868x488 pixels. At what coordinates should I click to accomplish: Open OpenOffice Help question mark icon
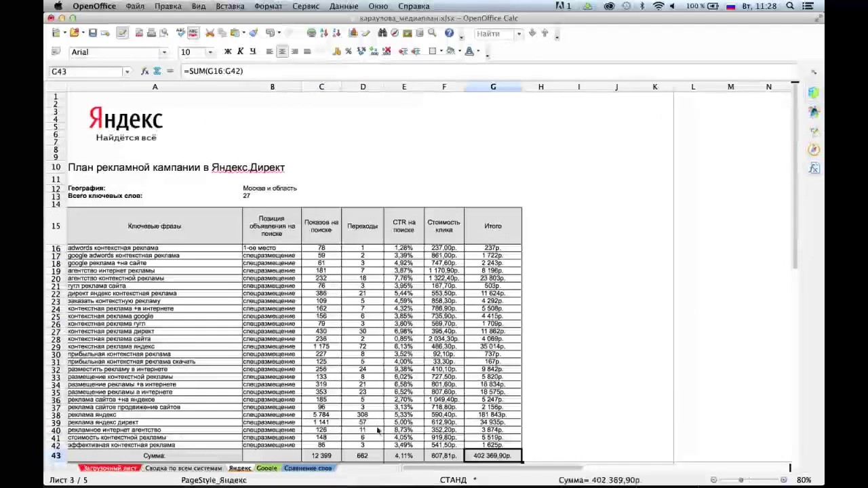[449, 33]
